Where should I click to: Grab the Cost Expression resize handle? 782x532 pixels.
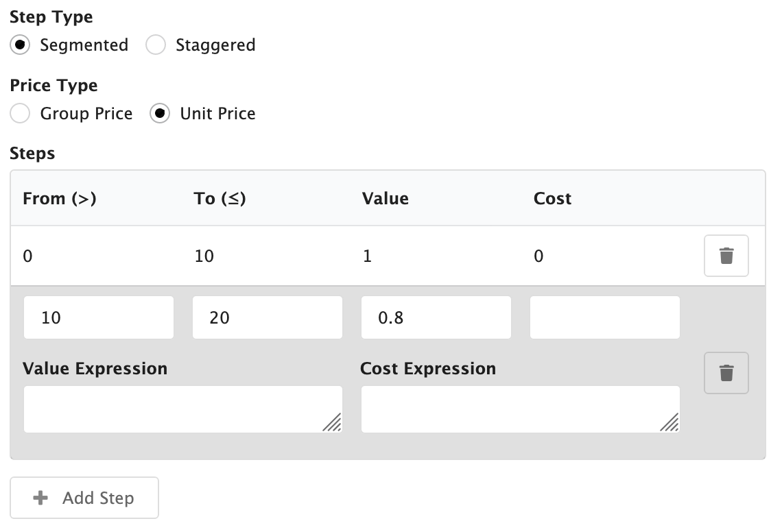point(670,423)
